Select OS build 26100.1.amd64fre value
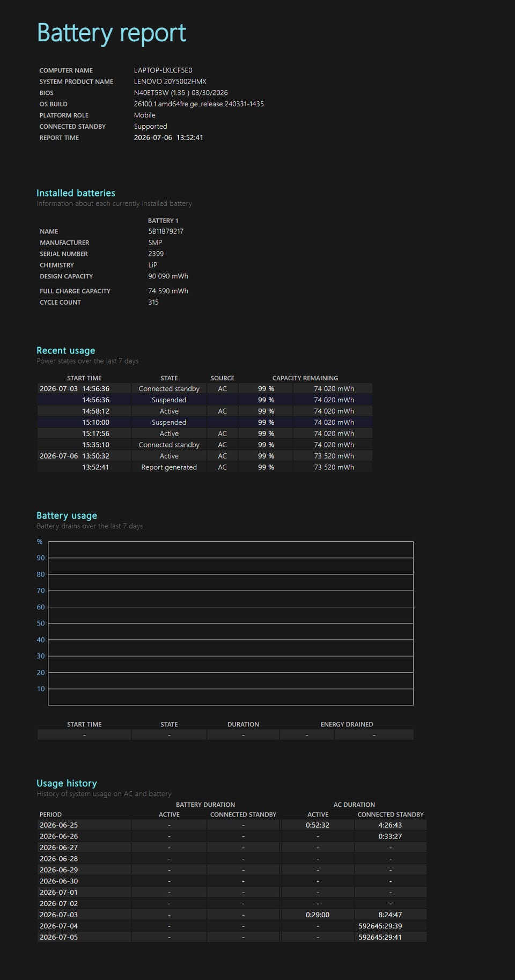The width and height of the screenshot is (515, 980). click(x=199, y=104)
